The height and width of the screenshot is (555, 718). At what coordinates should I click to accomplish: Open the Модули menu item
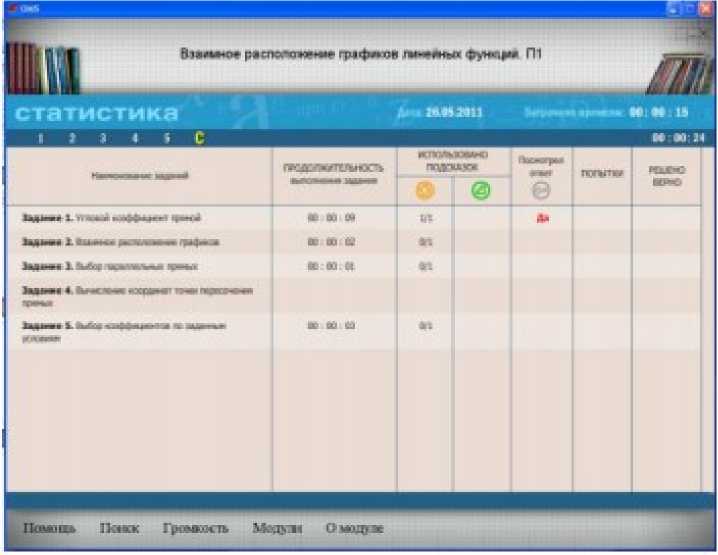coord(277,528)
